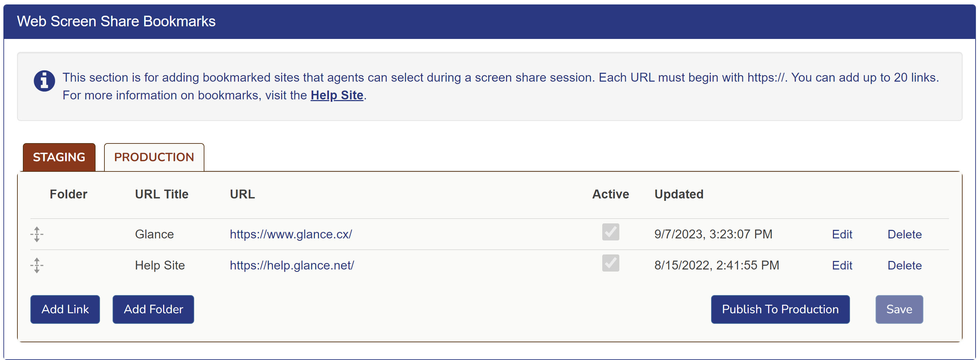Click Publish To Production button
This screenshot has height=360, width=980.
click(780, 309)
